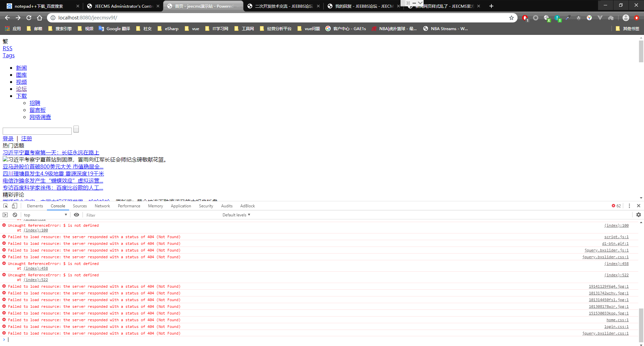The height and width of the screenshot is (346, 644).
Task: Bookmark this page with the star
Action: click(512, 18)
